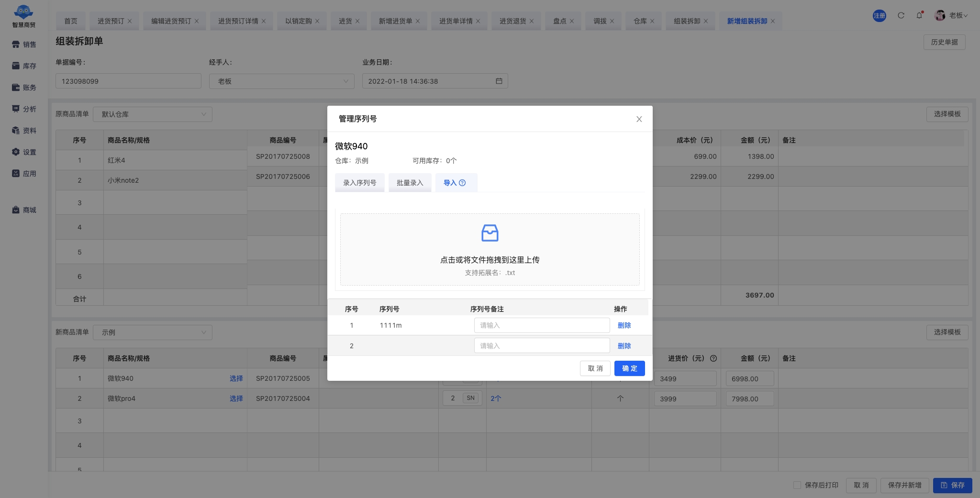Open the 老板 user menu
Viewport: 980px width, 498px height.
click(958, 15)
